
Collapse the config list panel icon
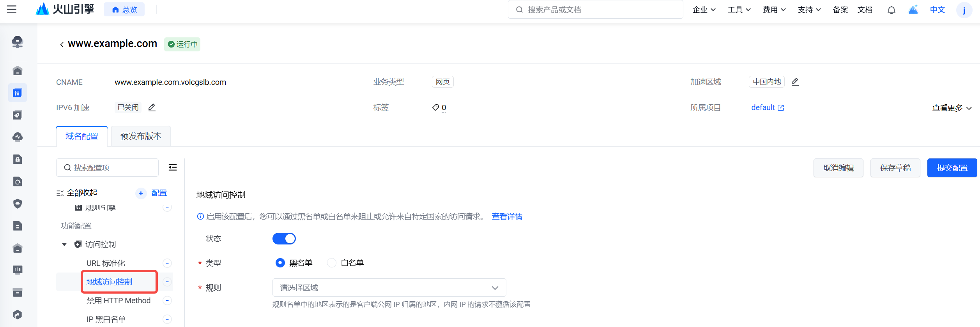(172, 167)
